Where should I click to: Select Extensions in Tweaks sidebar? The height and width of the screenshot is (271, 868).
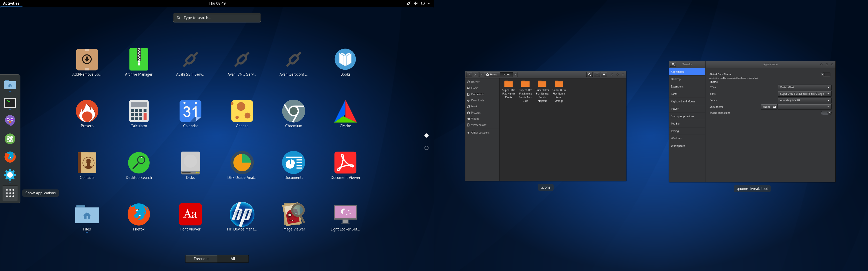(687, 86)
